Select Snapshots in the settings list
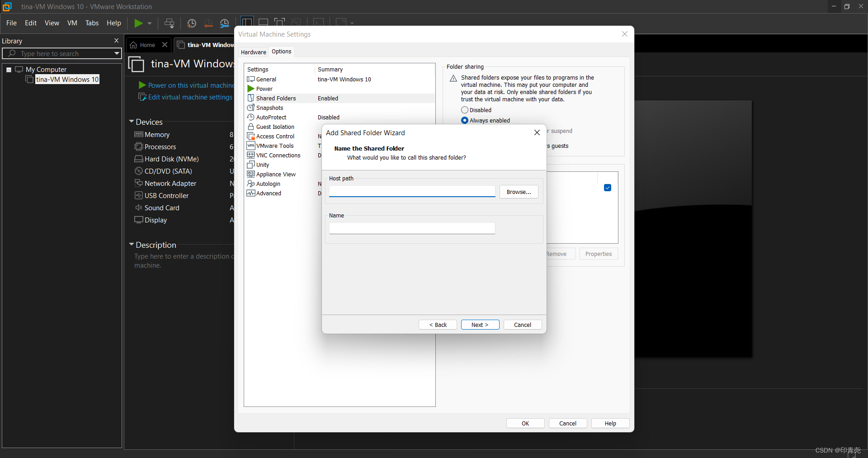868x458 pixels. [269, 108]
